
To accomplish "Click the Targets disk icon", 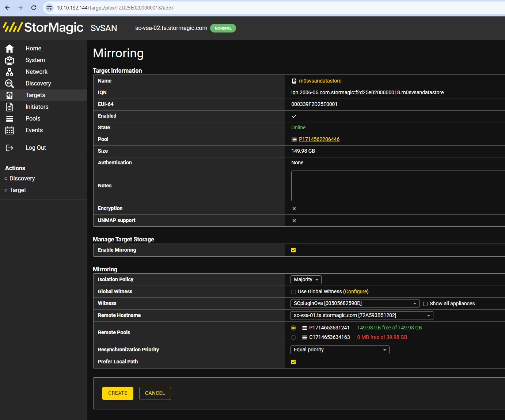I will click(x=10, y=95).
